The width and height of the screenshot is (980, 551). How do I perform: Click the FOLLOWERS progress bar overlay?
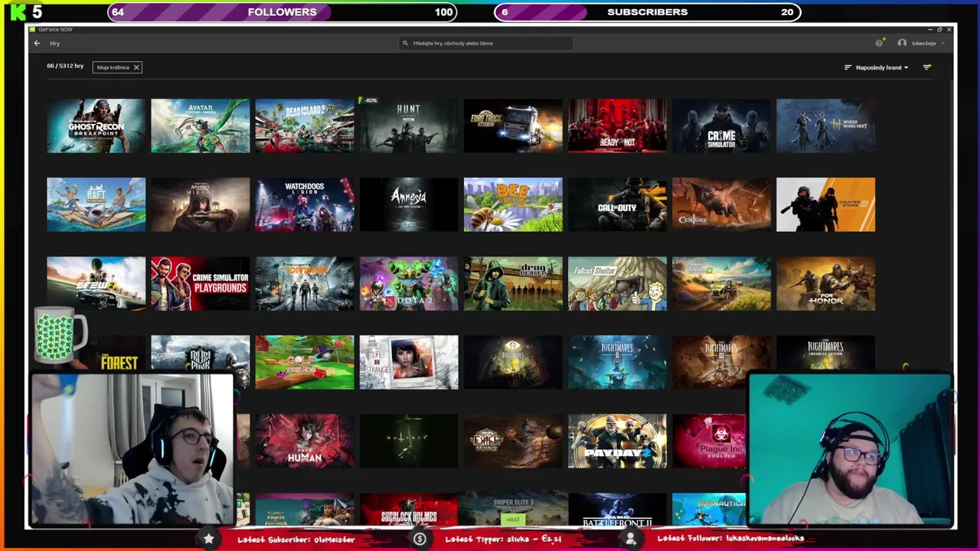pos(282,11)
